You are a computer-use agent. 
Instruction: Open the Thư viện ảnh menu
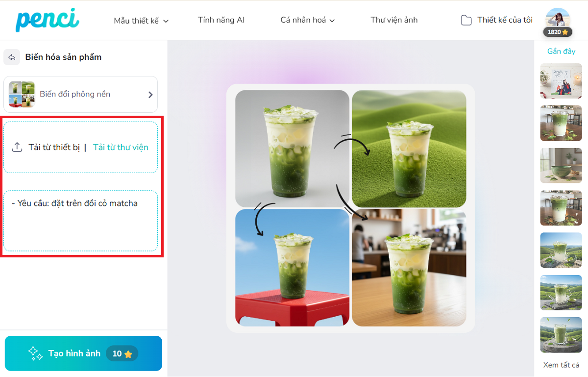click(x=394, y=20)
